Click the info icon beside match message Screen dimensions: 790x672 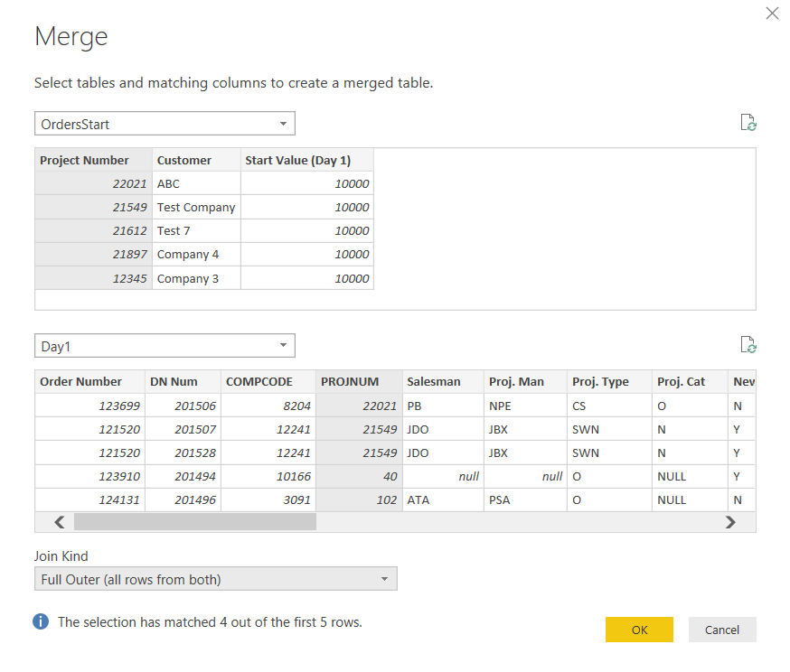(x=41, y=621)
